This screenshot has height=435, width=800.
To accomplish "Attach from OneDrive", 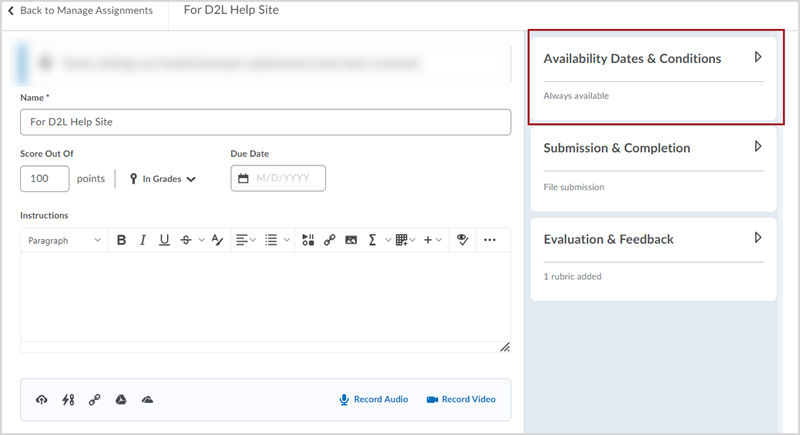I will 147,400.
